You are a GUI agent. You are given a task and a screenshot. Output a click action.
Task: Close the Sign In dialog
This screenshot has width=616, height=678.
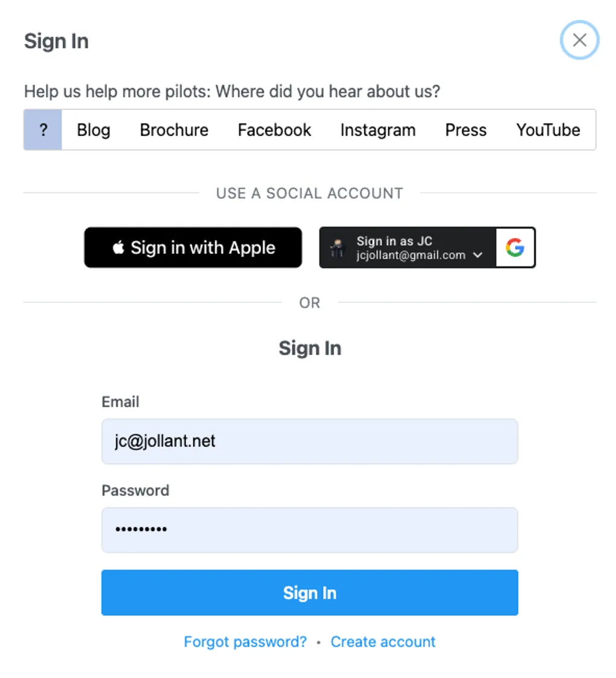pos(579,40)
